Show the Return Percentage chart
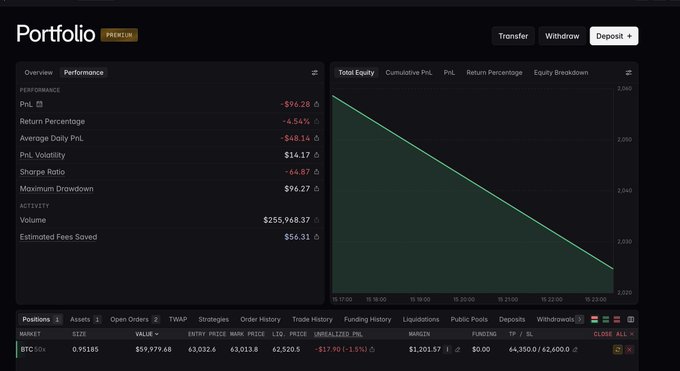 coord(494,72)
